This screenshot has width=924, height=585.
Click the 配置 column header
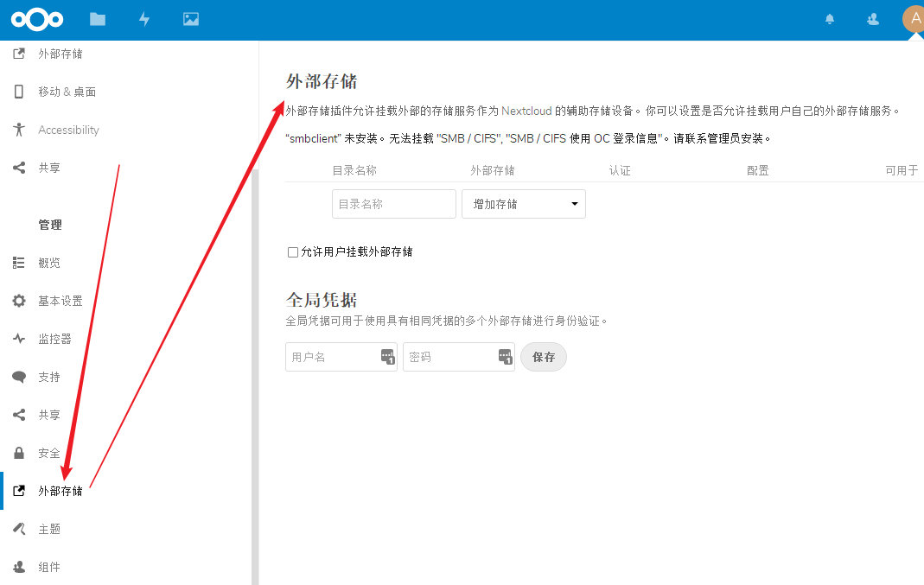(757, 170)
